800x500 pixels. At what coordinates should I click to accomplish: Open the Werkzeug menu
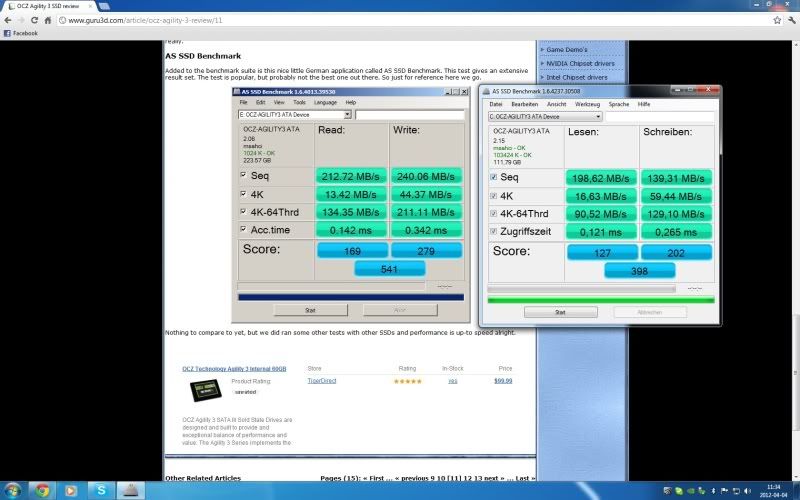(587, 104)
